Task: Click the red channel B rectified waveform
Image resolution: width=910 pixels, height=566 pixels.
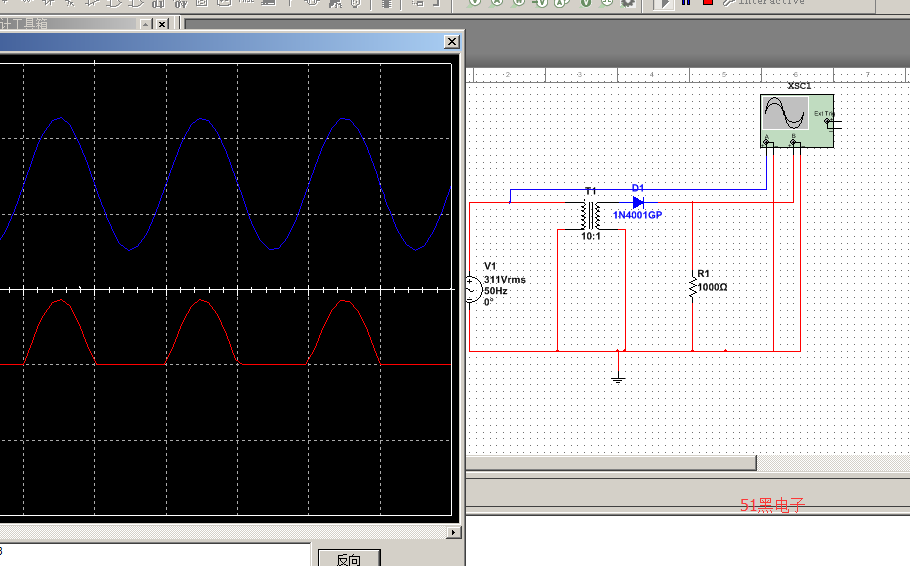Action: click(x=201, y=301)
